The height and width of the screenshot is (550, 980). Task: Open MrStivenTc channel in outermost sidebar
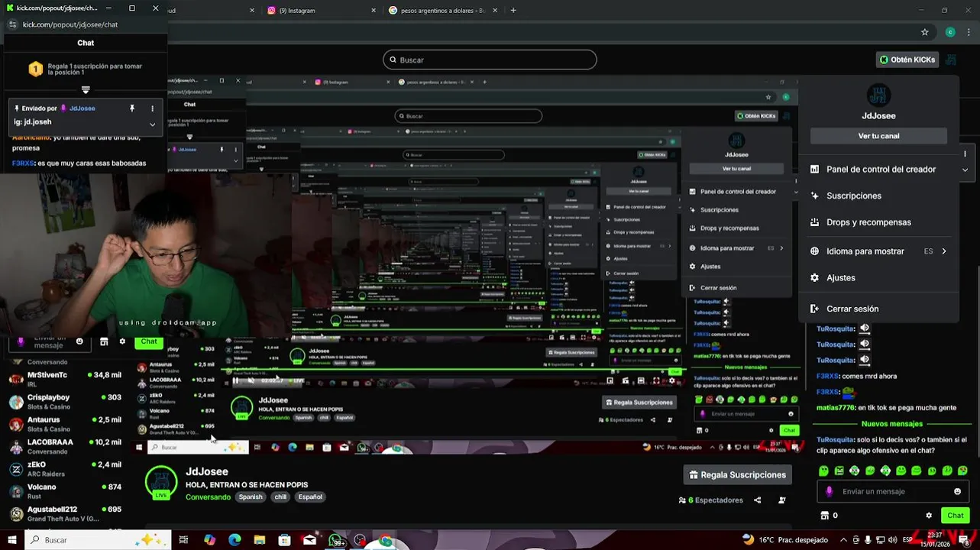(65, 379)
